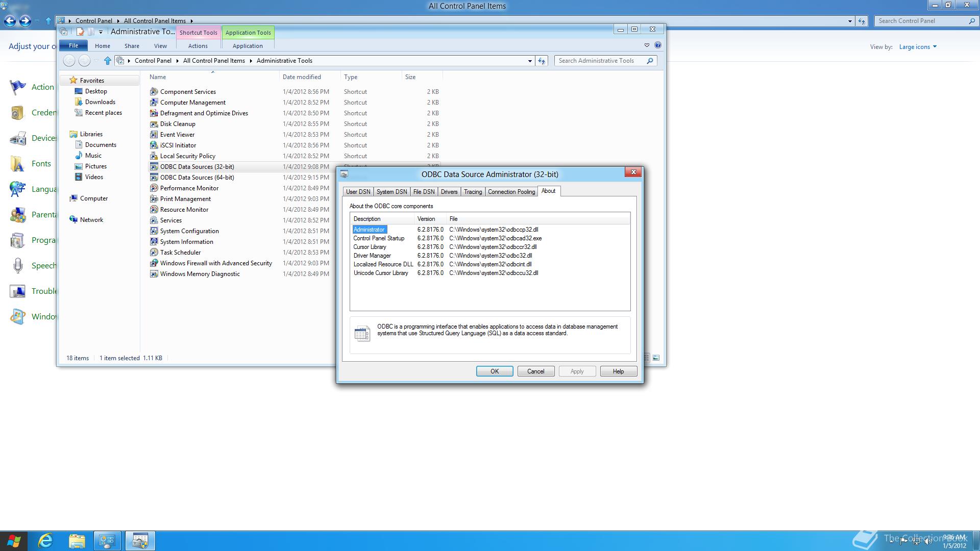Viewport: 980px width, 551px height.
Task: Select Downloads in navigation pane
Action: [100, 102]
